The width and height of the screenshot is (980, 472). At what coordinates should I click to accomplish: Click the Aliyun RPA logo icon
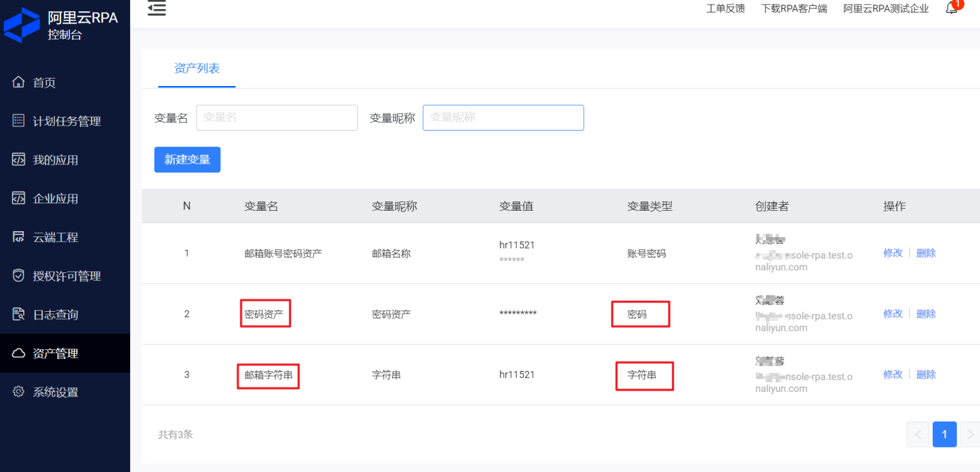22,25
